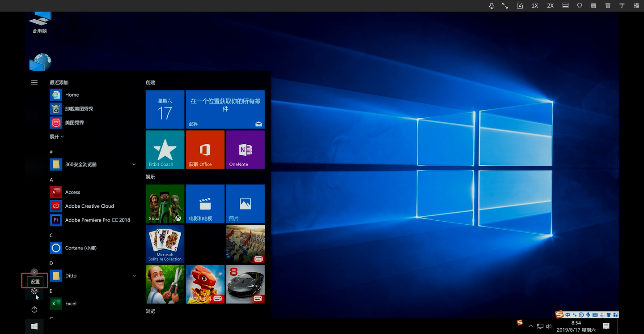Click the lightbulb icon in top toolbar
The image size is (644, 334).
tap(580, 6)
